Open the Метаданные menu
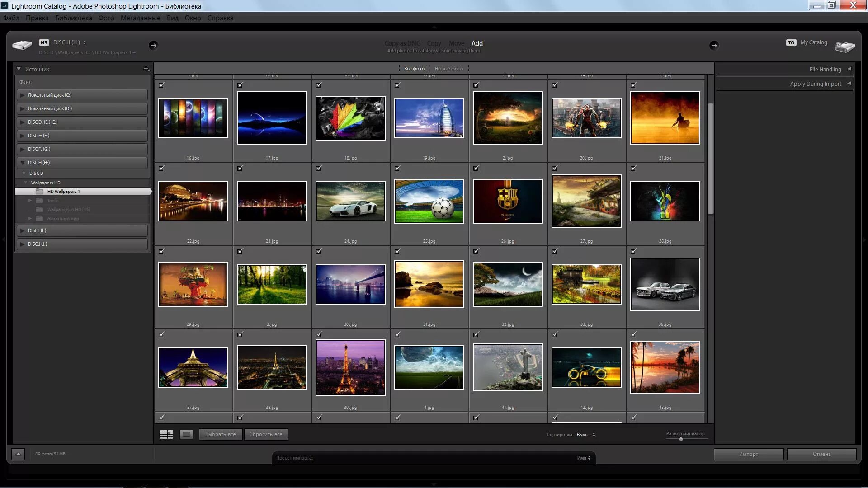868x488 pixels. pos(140,18)
